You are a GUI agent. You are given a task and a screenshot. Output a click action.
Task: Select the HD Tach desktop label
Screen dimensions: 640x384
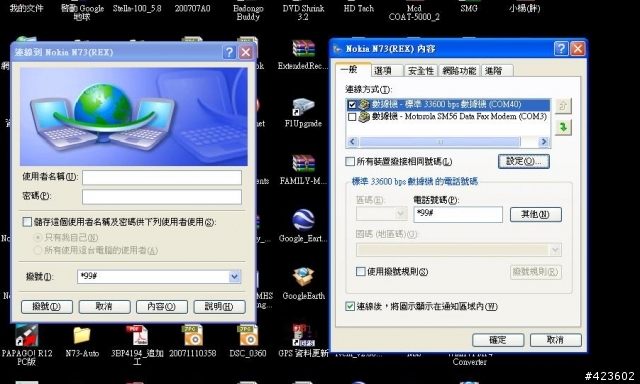tap(358, 8)
